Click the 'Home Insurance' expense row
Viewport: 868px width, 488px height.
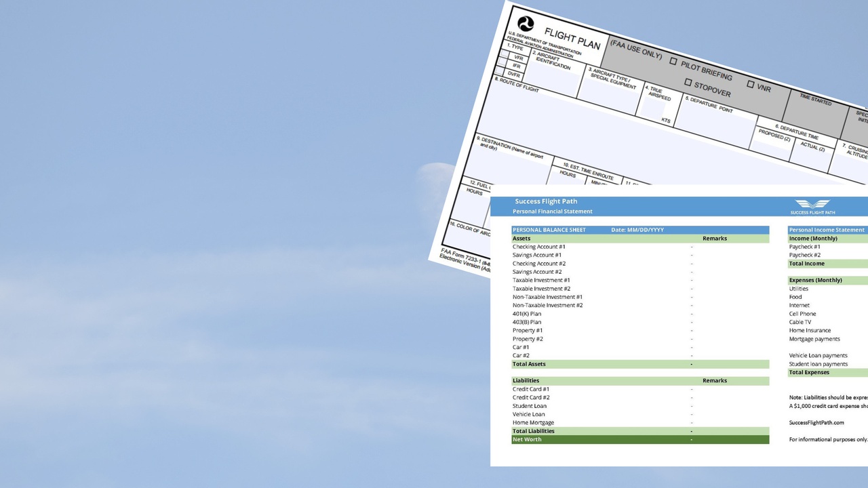pos(827,330)
